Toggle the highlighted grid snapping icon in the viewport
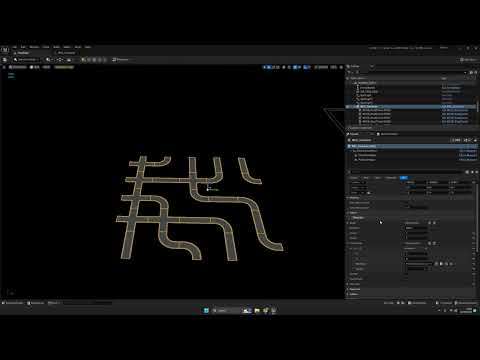 tap(295, 67)
